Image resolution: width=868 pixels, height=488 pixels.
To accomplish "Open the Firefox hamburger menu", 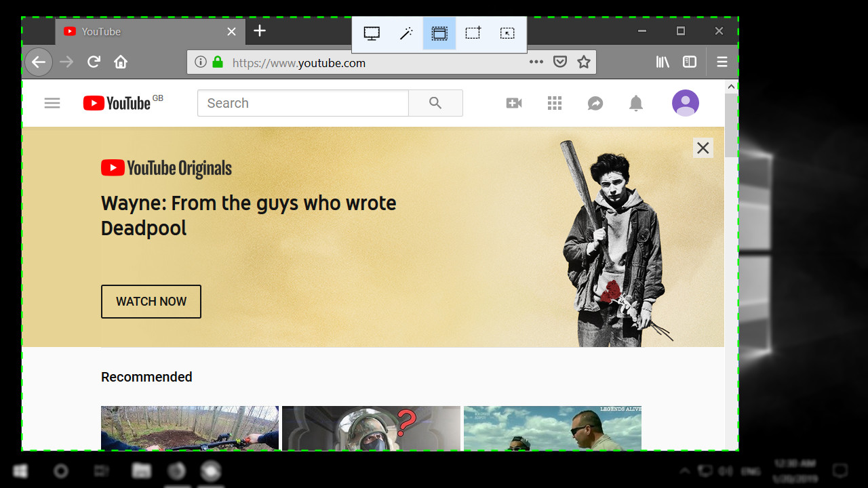I will (x=722, y=62).
